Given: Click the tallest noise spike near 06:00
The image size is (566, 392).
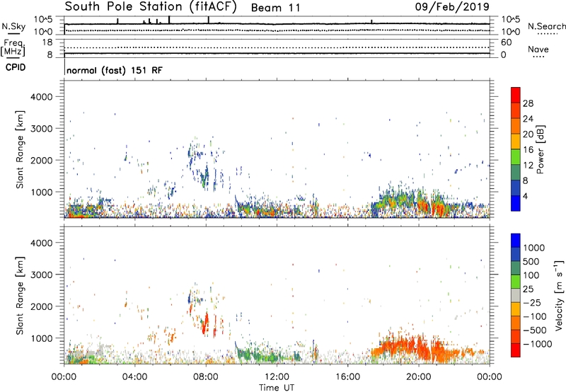Looking at the screenshot, I should 169,20.
